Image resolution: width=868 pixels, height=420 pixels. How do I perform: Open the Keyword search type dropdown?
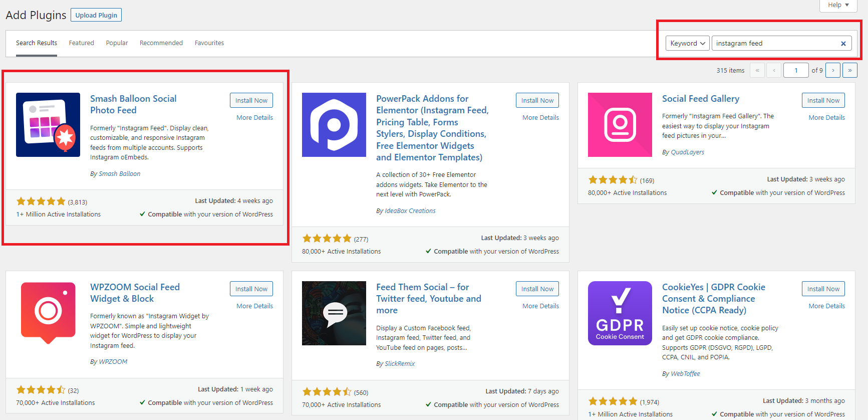688,43
